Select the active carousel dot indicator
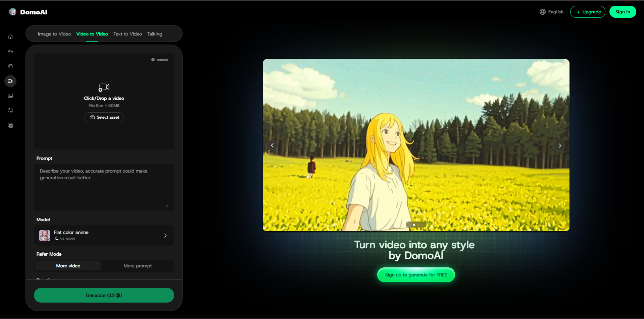The image size is (644, 319). pyautogui.click(x=414, y=225)
